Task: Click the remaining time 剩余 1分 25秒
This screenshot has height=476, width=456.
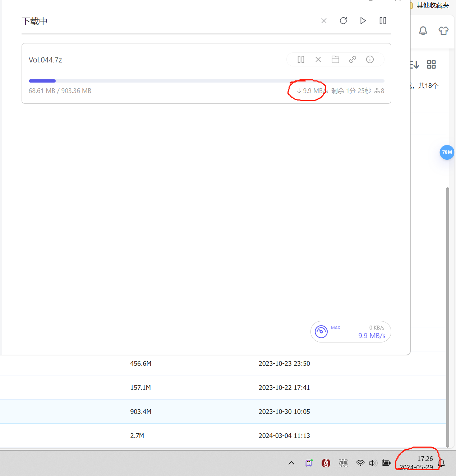Action: 351,91
